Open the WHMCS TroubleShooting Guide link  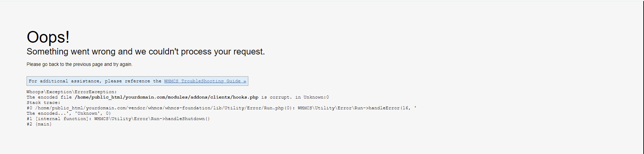202,81
